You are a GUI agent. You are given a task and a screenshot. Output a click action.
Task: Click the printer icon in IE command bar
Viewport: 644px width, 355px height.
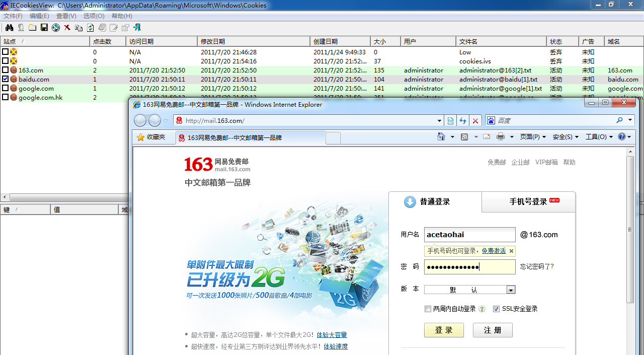point(501,137)
